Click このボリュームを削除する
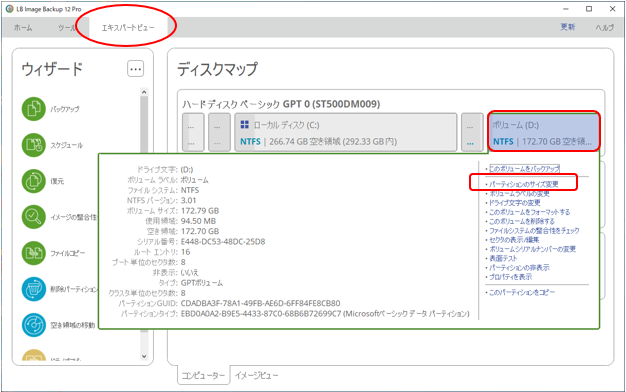 [x=522, y=221]
